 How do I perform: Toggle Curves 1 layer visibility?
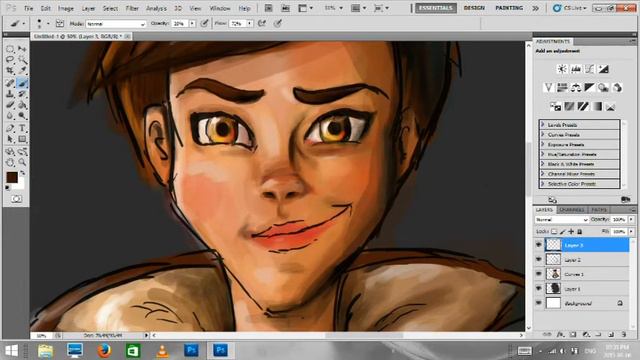coord(539,274)
